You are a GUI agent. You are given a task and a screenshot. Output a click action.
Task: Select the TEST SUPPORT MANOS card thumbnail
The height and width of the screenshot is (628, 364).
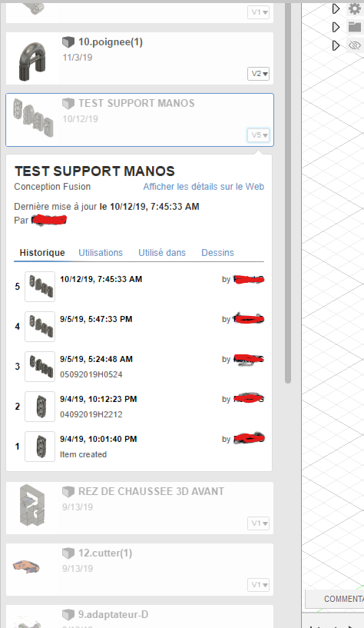33,118
